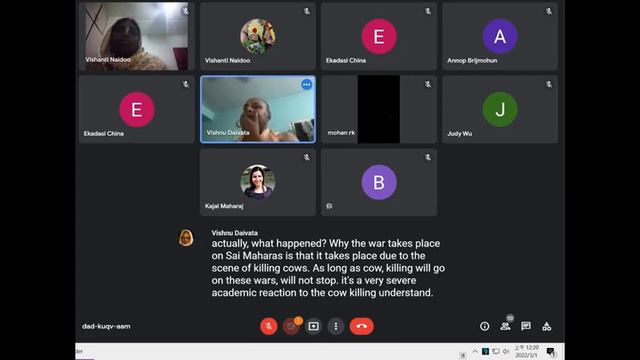
Task: Click Ekadasi China's avatar in top row
Action: pos(379,36)
